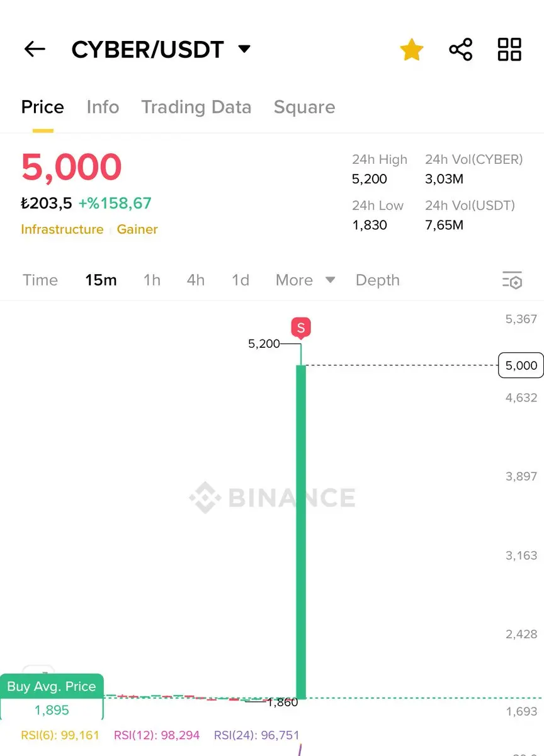This screenshot has height=756, width=544.
Task: Select the 1d chart interval
Action: coord(241,280)
